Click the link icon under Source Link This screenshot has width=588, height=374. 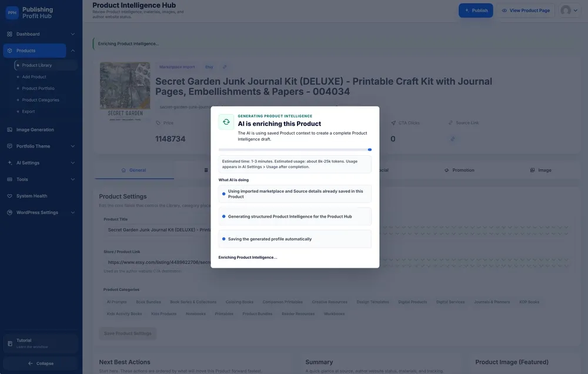(x=453, y=139)
